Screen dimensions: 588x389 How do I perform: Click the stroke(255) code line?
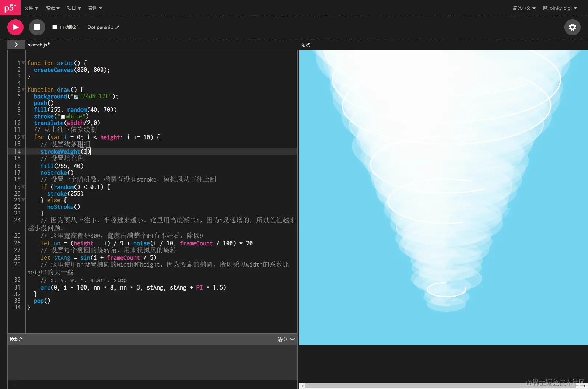click(65, 193)
